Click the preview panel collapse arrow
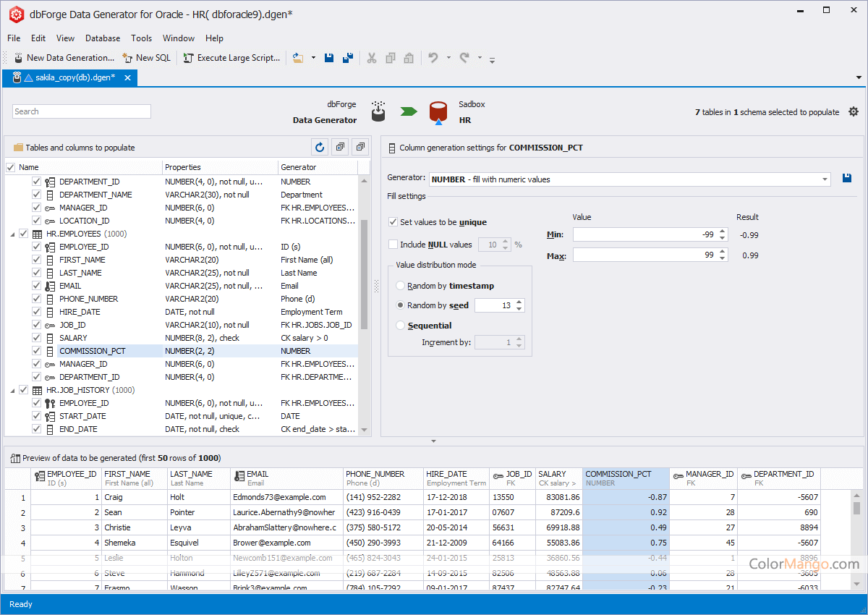This screenshot has height=615, width=868. tap(433, 441)
